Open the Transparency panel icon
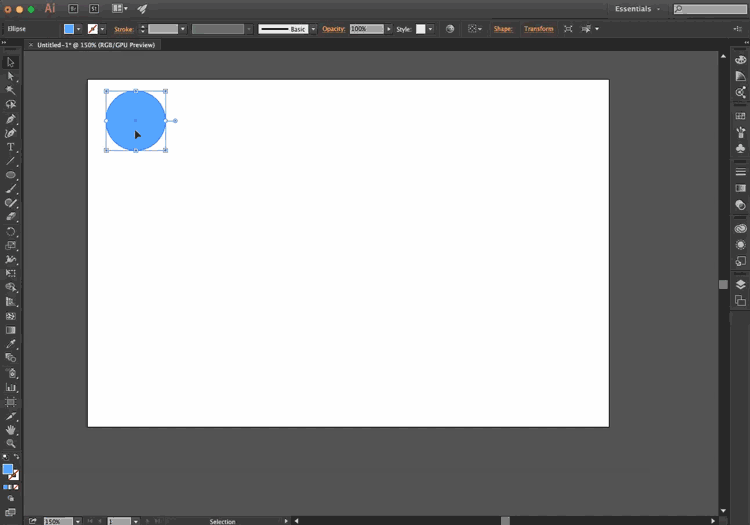The image size is (750, 525). 740,205
